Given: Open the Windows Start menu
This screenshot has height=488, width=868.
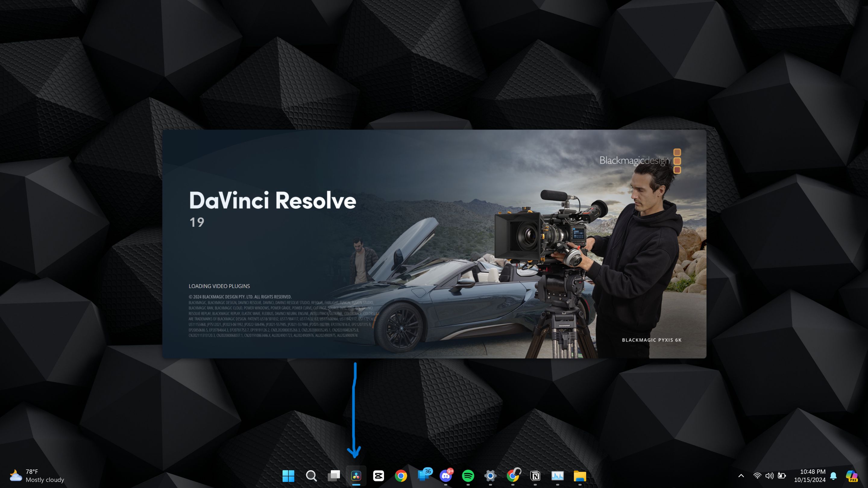Looking at the screenshot, I should coord(288,476).
